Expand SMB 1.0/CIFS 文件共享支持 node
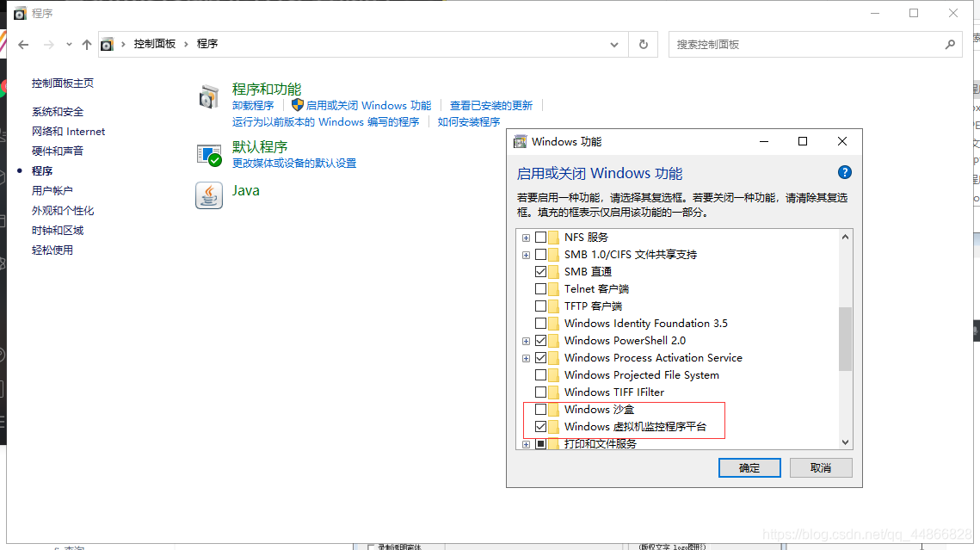 coord(527,255)
